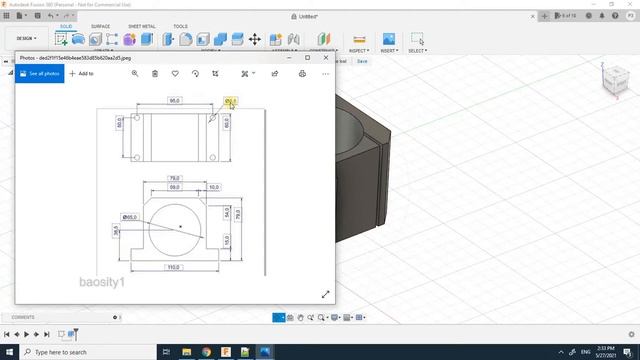This screenshot has width=640, height=360.
Task: Open the Fusion 360 data panel grid
Action: (7, 16)
